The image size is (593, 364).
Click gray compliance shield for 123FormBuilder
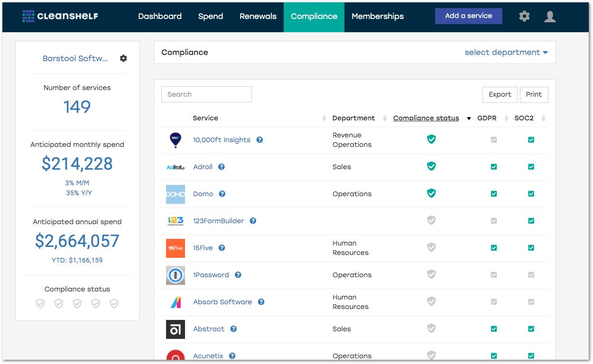(431, 220)
